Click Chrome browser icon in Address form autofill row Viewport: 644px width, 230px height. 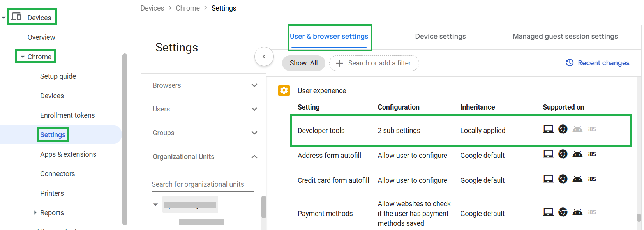563,154
